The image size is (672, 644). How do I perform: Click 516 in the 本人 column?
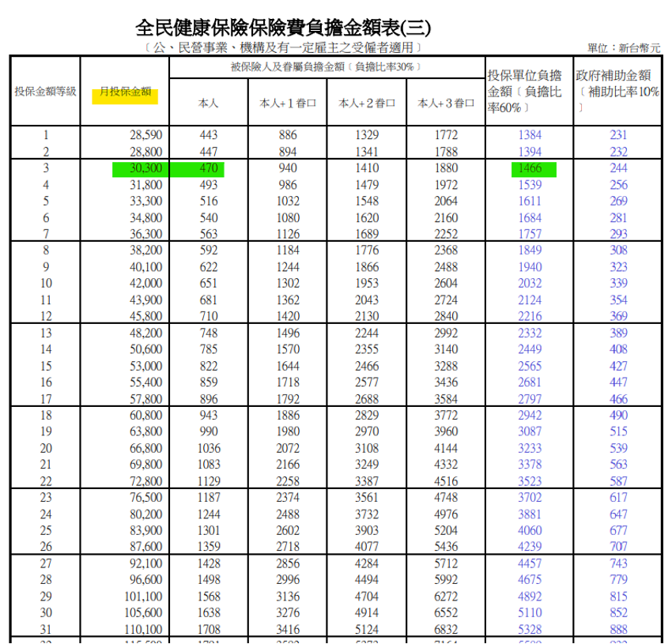(208, 201)
